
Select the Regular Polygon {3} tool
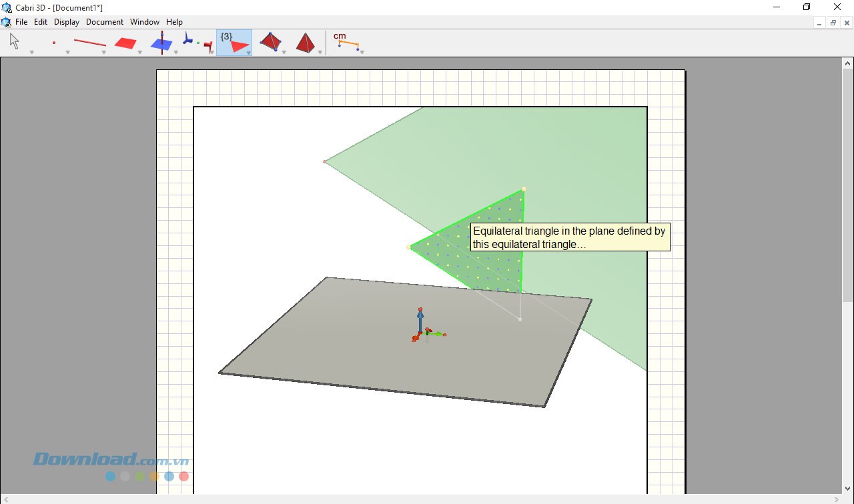click(x=234, y=41)
